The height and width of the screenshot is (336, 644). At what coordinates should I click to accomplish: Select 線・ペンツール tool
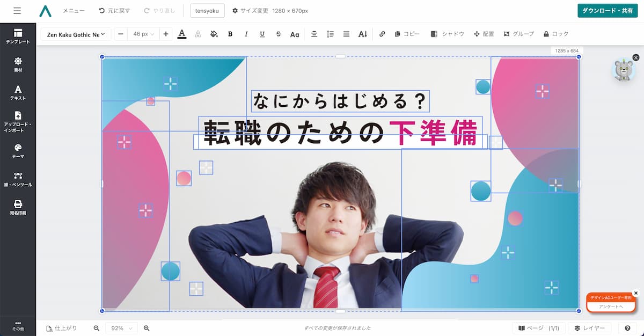pyautogui.click(x=18, y=179)
